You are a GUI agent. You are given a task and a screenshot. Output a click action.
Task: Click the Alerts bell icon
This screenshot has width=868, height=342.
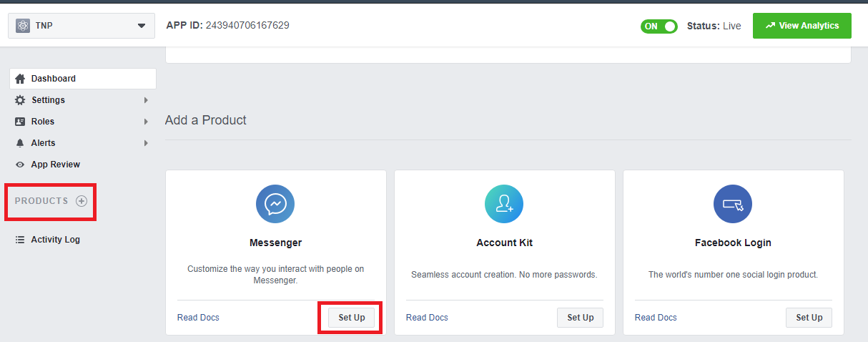click(x=20, y=143)
